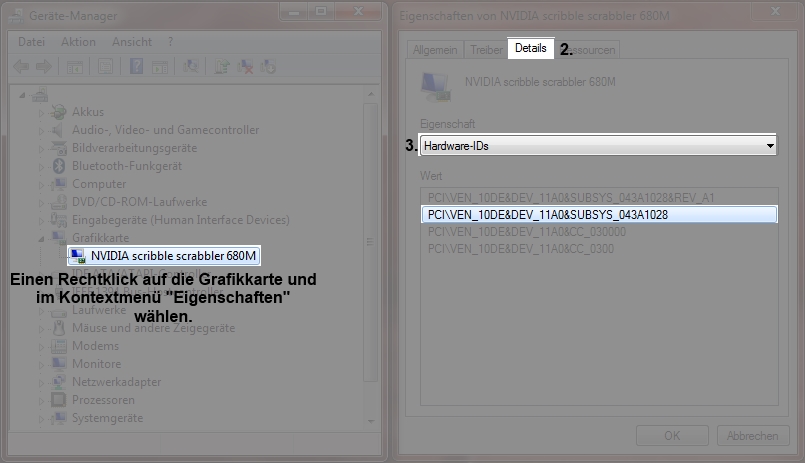Click the scan for hardware changes icon
Screen dimensions: 805x463
coord(192,67)
